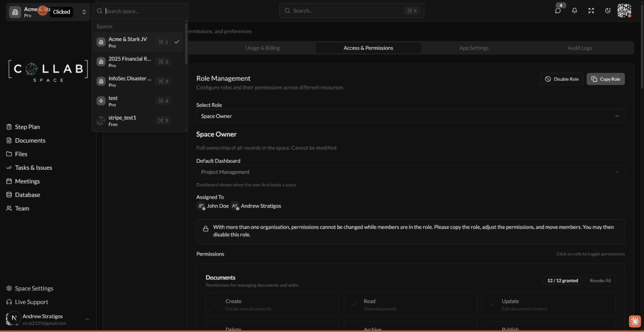The image size is (644, 332).
Task: Open the Database section in sidebar
Action: (9, 194)
